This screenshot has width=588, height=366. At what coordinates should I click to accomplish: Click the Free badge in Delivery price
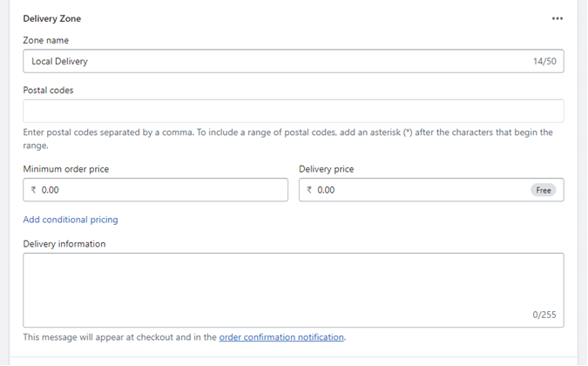(x=544, y=190)
